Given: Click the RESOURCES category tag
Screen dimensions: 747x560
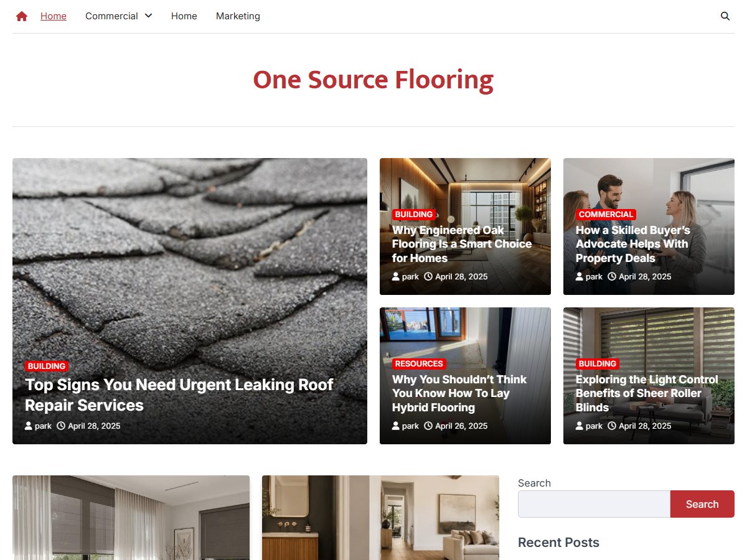Looking at the screenshot, I should click(x=419, y=364).
